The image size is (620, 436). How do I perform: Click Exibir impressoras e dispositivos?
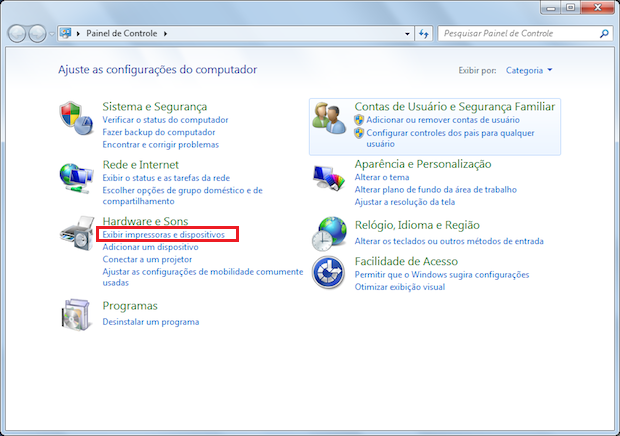[x=163, y=234]
